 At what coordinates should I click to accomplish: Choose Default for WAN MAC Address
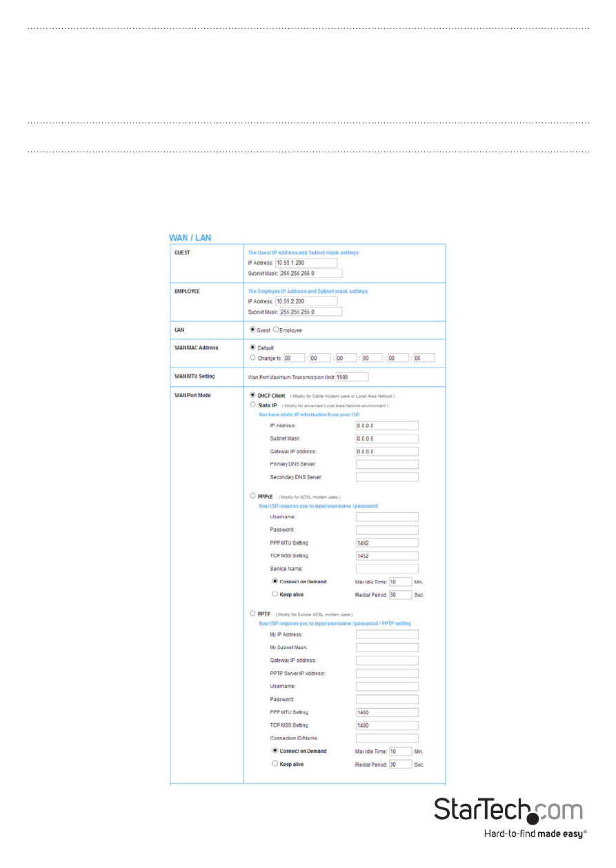pos(252,347)
